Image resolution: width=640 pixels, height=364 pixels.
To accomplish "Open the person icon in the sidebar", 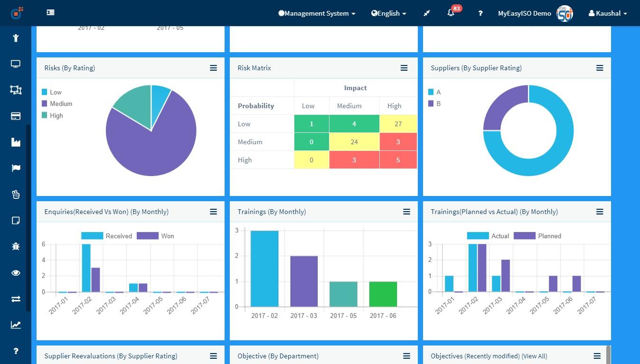I will click(x=16, y=38).
